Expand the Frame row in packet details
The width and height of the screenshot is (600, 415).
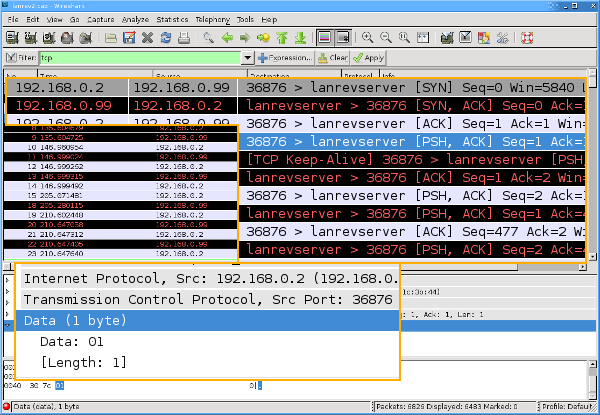(8, 280)
